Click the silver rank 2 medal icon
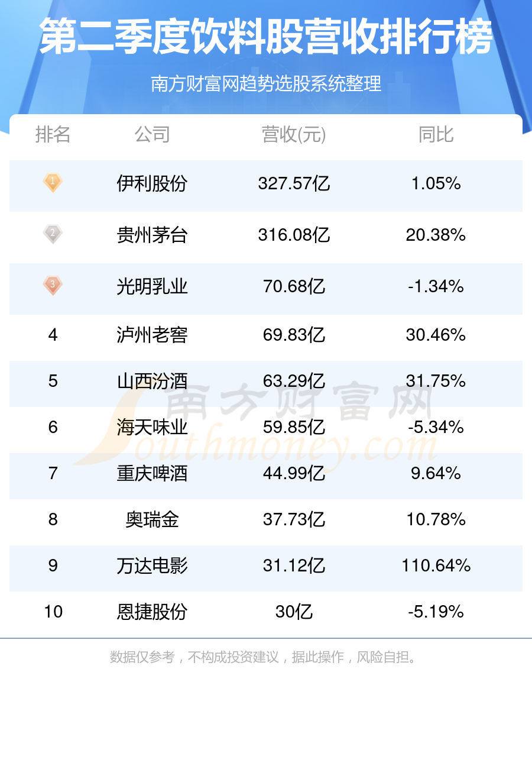 53,234
